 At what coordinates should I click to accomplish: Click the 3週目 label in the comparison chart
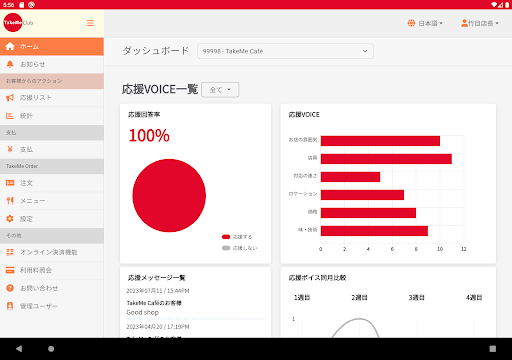coord(417,297)
